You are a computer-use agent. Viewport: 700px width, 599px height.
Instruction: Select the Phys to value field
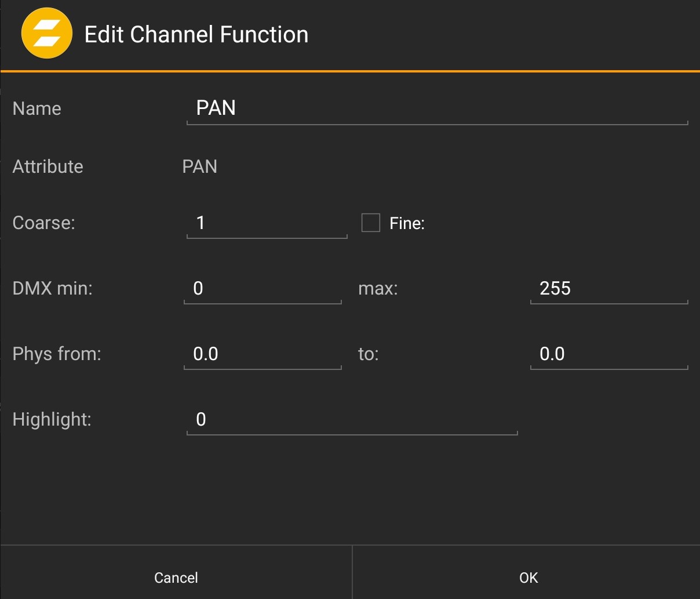pyautogui.click(x=608, y=354)
